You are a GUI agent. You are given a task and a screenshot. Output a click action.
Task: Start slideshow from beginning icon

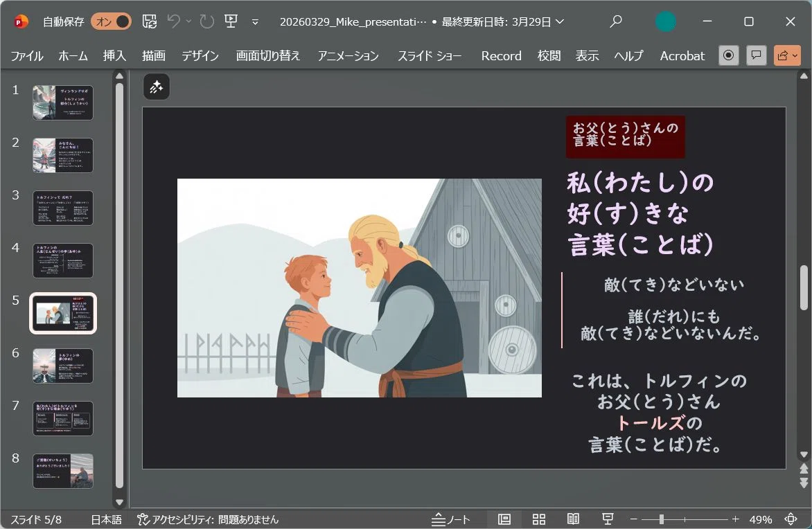coord(231,21)
